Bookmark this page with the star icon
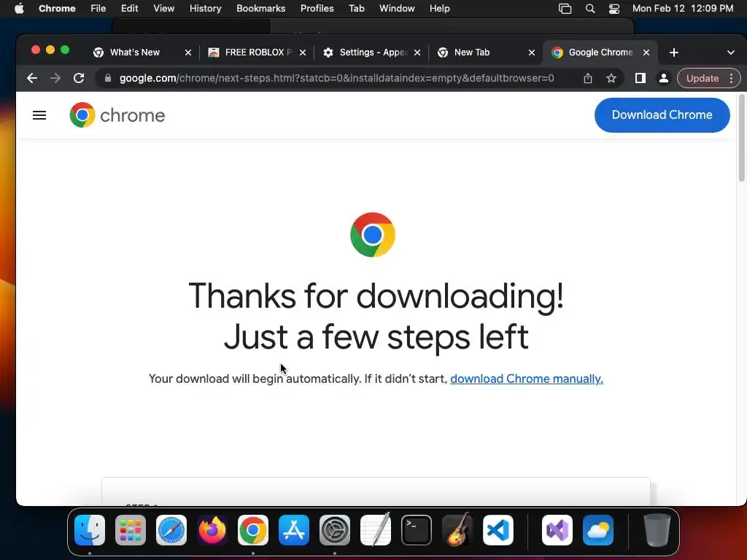 pos(611,78)
